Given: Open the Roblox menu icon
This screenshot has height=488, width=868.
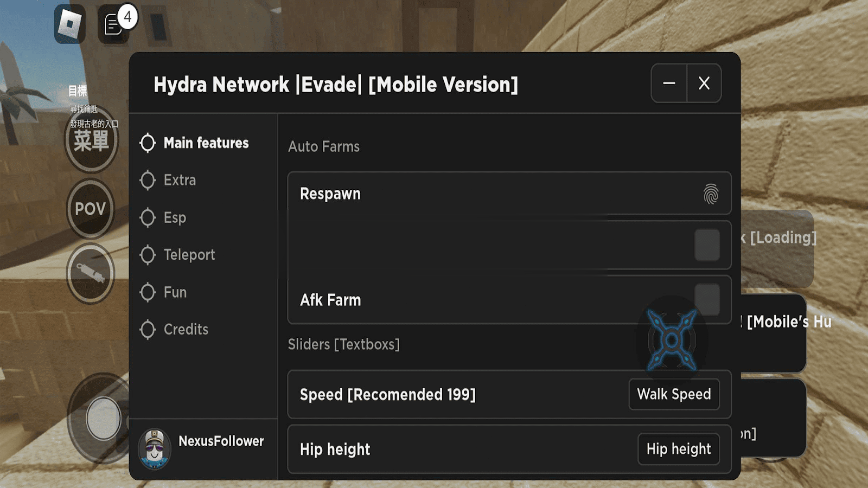Looking at the screenshot, I should click(x=69, y=24).
